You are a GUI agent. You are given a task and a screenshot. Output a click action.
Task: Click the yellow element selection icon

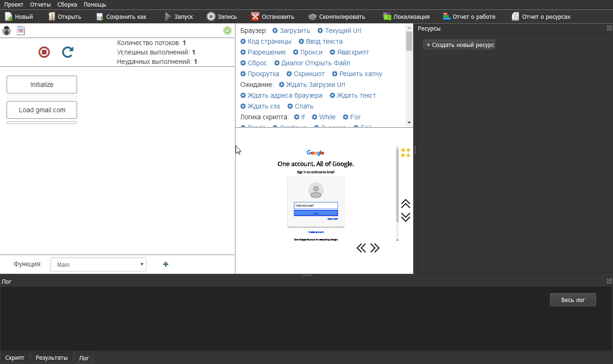(x=405, y=153)
